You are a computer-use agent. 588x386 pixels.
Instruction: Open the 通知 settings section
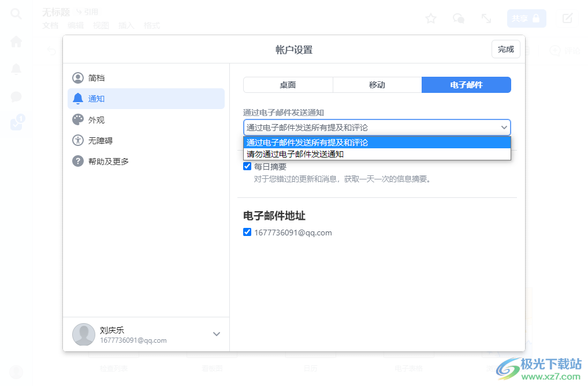pos(146,99)
